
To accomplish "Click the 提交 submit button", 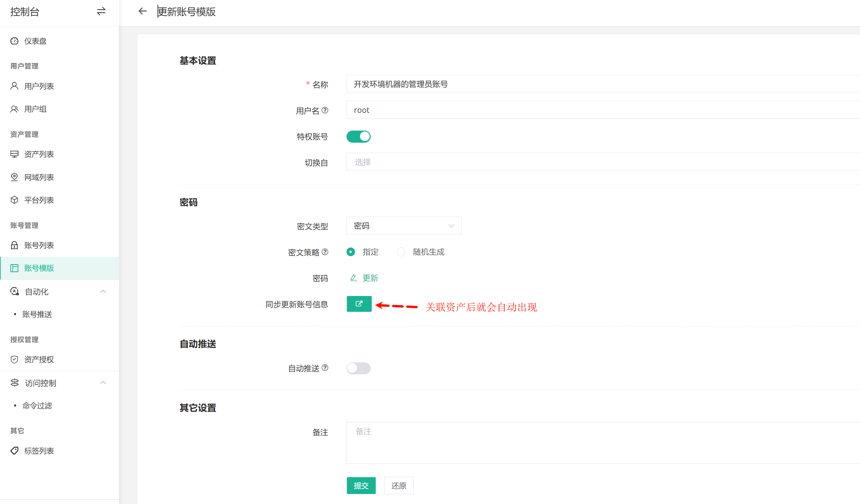I will coord(361,485).
